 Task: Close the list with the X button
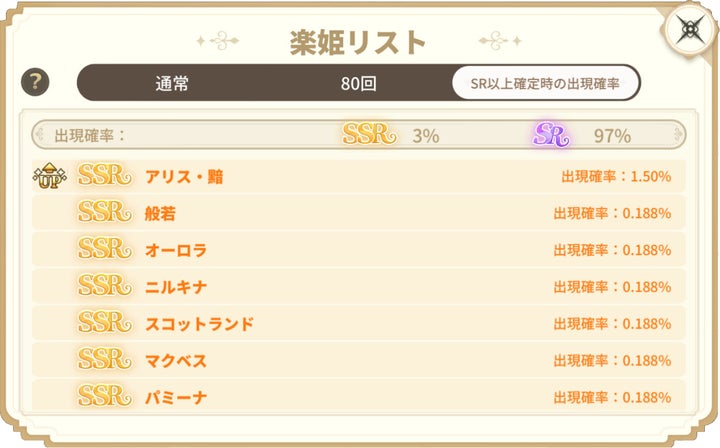tap(690, 29)
